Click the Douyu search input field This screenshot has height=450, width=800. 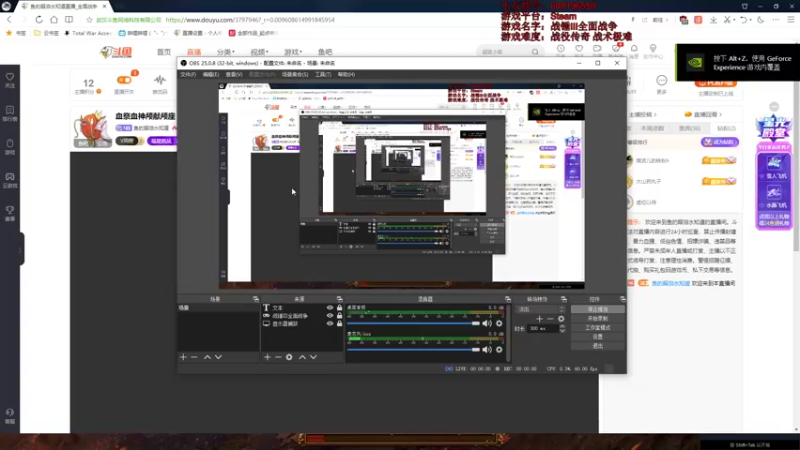coord(505,52)
